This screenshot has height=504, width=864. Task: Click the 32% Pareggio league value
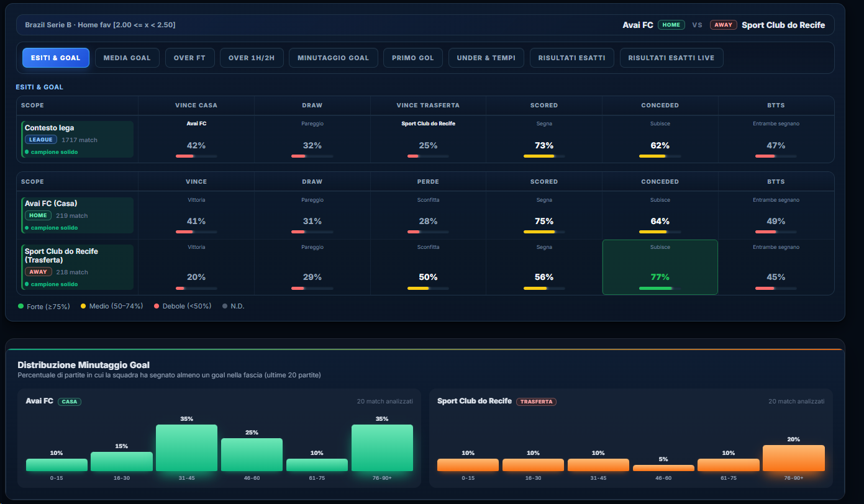[x=312, y=145]
